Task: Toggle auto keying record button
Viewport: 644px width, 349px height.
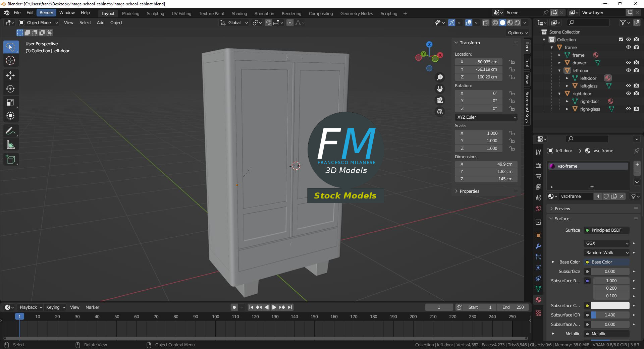Action: pyautogui.click(x=234, y=307)
